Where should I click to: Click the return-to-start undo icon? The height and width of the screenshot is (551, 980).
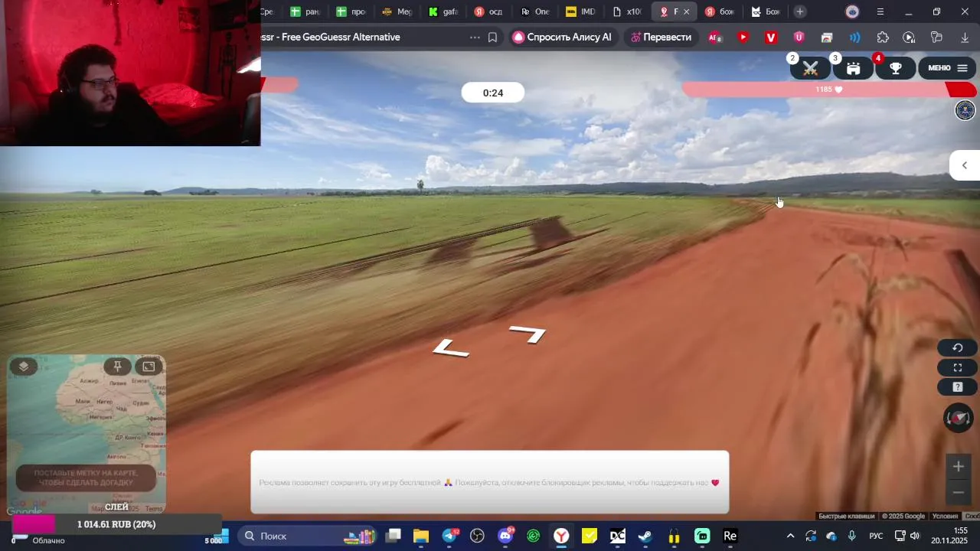957,348
